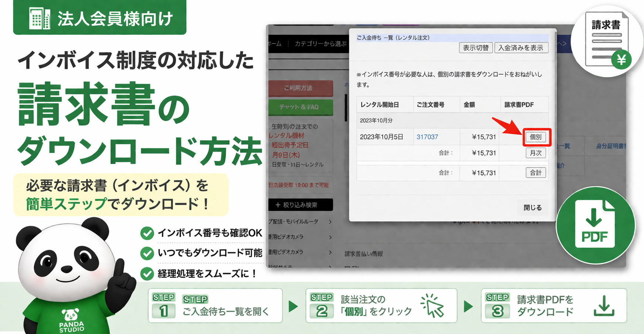This screenshot has height=334, width=644.
Task: Click the download arrow icon in Step 3
Action: pyautogui.click(x=604, y=306)
